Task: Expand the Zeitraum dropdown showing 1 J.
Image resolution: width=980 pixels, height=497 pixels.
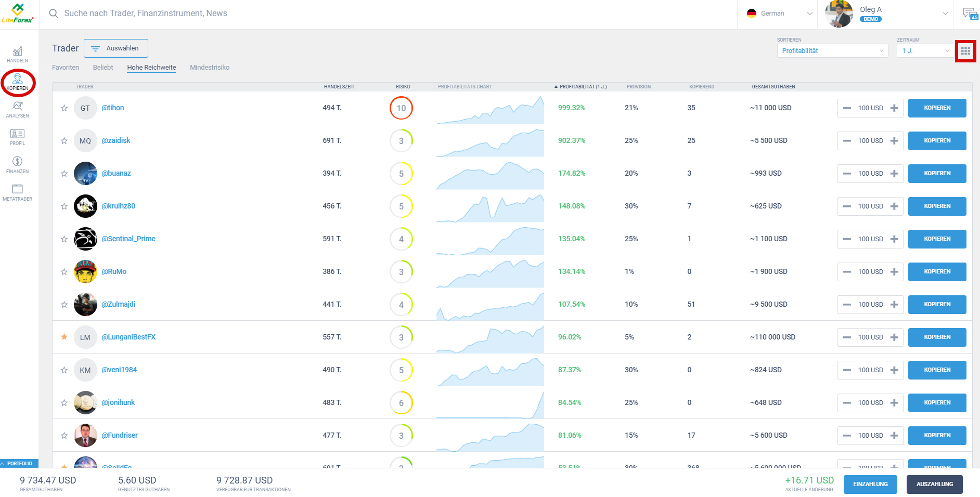Action: (x=924, y=50)
